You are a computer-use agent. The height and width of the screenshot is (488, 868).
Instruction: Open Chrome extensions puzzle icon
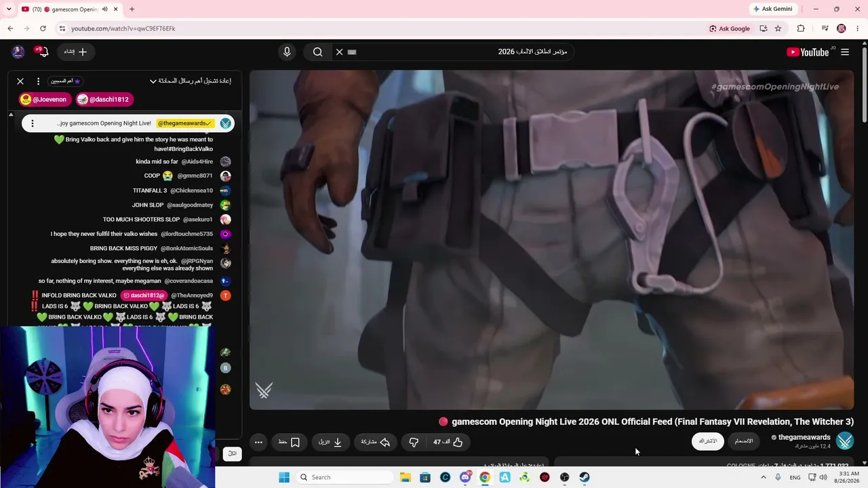coord(801,28)
